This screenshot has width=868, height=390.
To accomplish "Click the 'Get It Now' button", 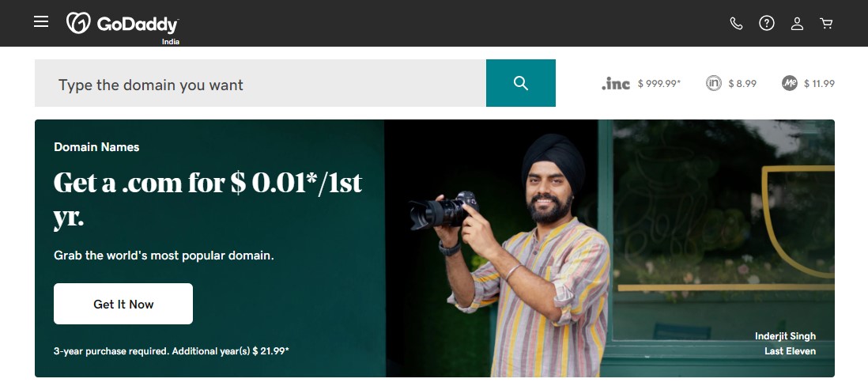I will point(123,304).
